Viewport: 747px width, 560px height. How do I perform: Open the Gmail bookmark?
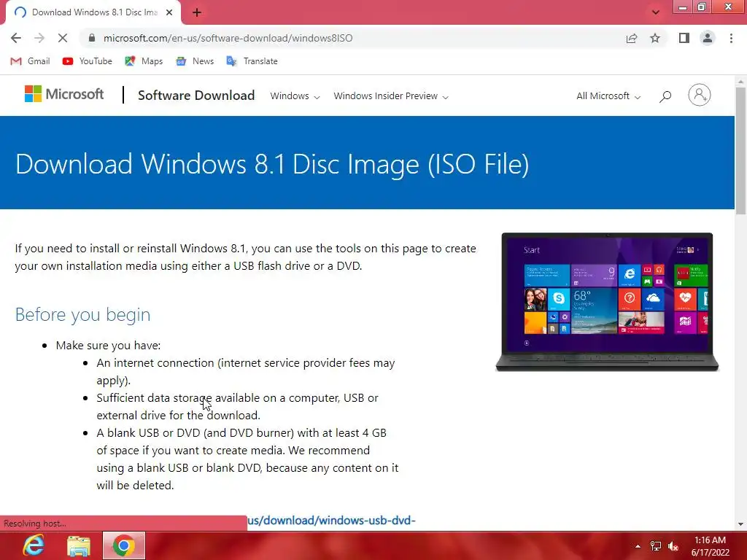(30, 61)
